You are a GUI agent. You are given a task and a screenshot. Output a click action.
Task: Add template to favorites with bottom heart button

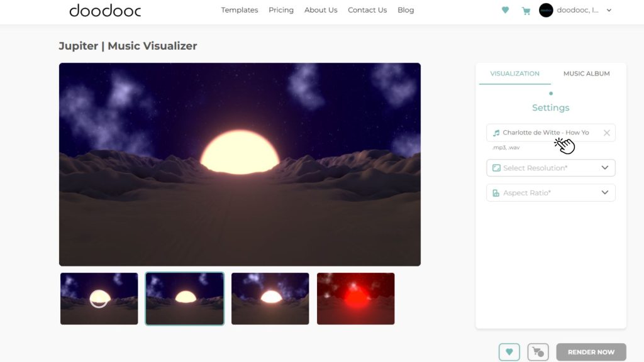(509, 352)
